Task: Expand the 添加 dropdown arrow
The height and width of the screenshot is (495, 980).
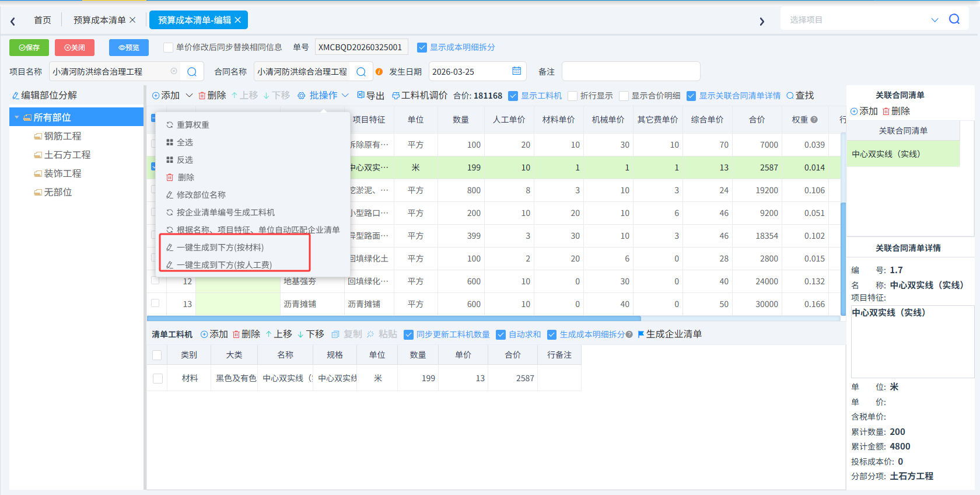Action: (189, 95)
